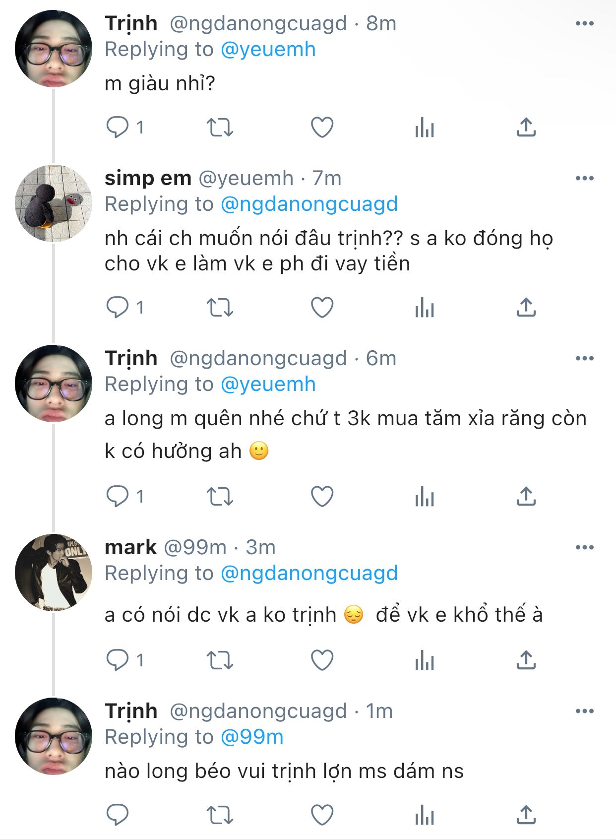Like the last tweet by Trịnh
The image size is (616, 840).
(322, 815)
